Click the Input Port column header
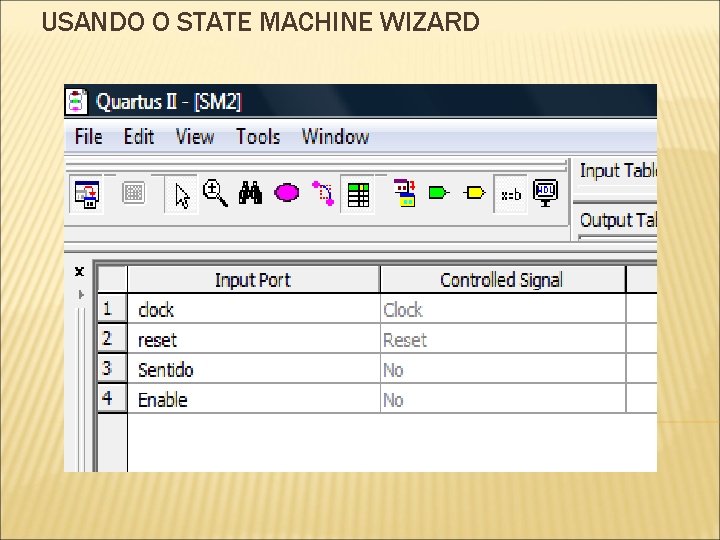 [x=253, y=280]
